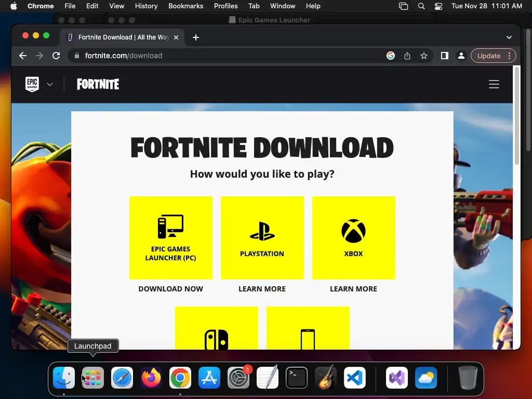This screenshot has height=399, width=532.
Task: Open the Chrome menu in menu bar
Action: click(41, 6)
